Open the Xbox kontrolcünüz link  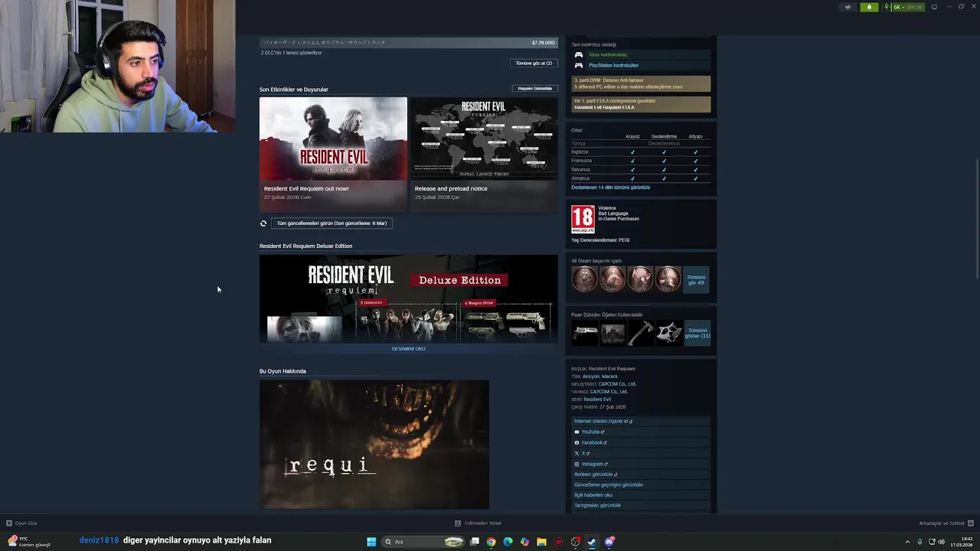(608, 55)
